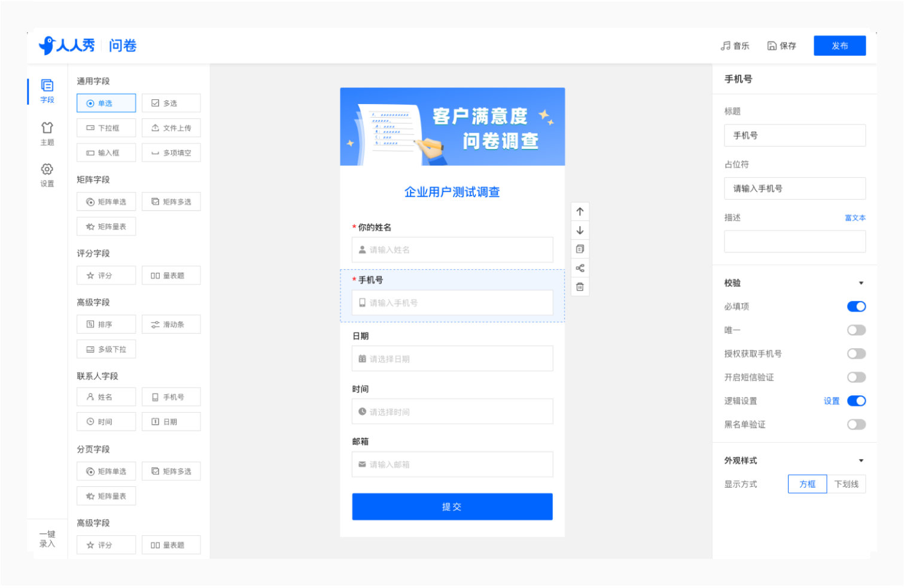
Task: Focus the 请输入姓名 name input in the form
Action: [452, 249]
